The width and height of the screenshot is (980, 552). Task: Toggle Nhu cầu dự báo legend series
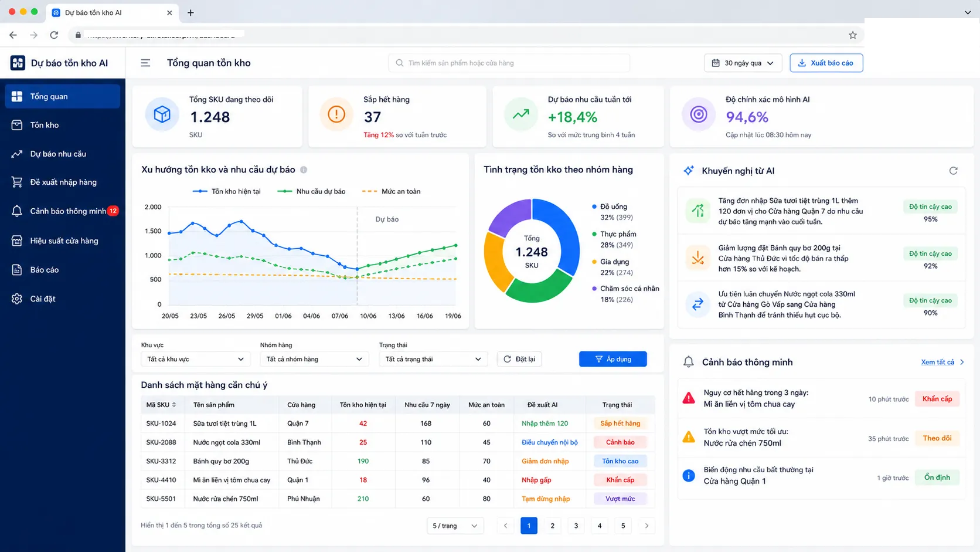(311, 191)
